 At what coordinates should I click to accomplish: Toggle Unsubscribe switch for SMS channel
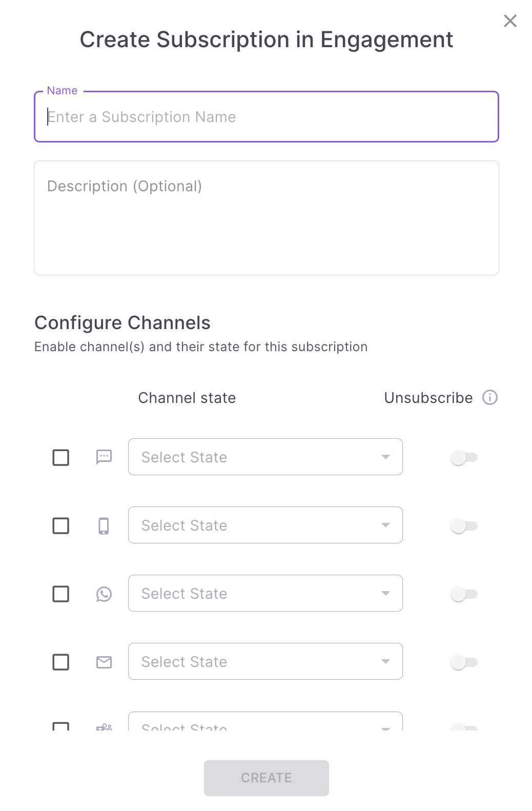tap(464, 457)
